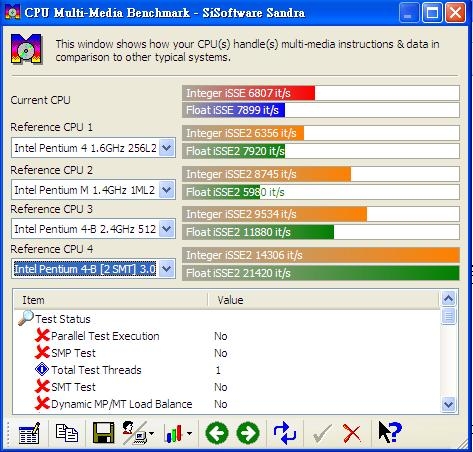Image resolution: width=473 pixels, height=452 pixels.
Task: Click the Sandra title bar application icon
Action: (x=13, y=13)
